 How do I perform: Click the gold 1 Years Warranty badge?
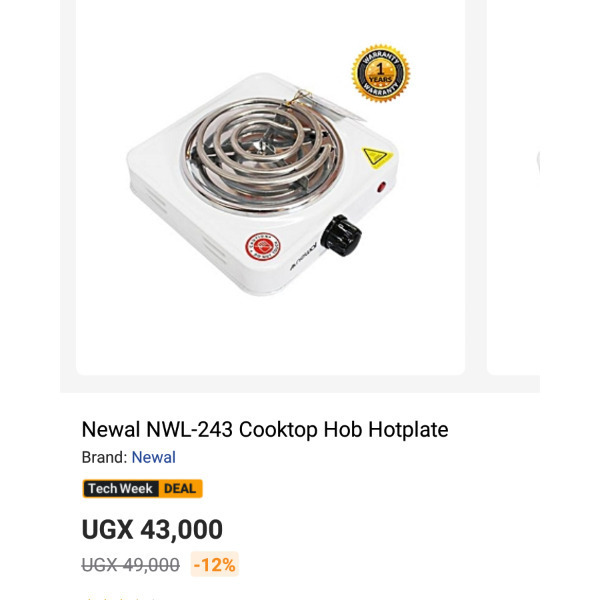click(x=381, y=73)
